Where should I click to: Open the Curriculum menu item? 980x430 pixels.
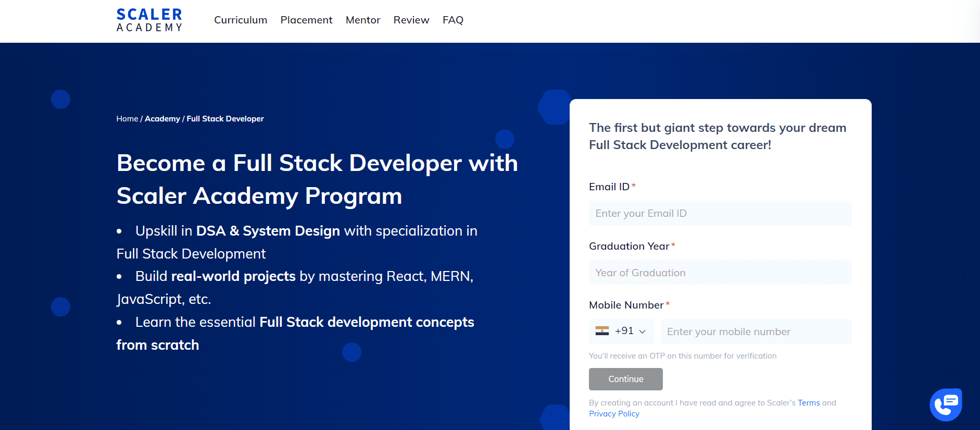point(241,20)
